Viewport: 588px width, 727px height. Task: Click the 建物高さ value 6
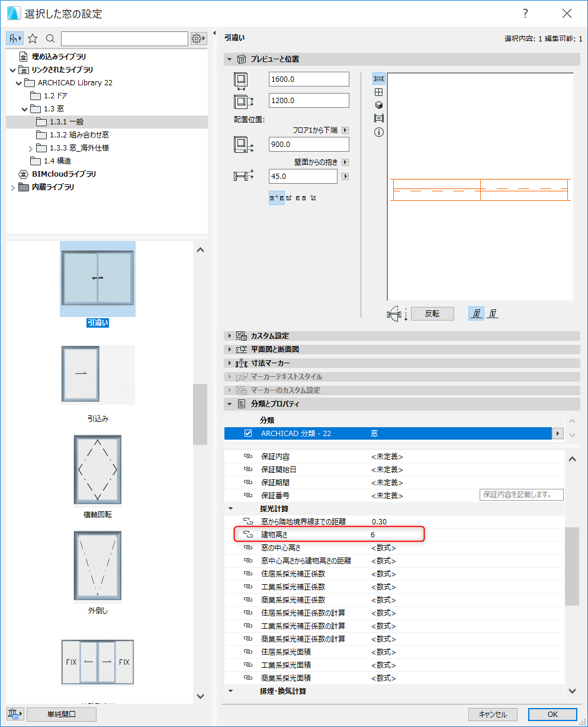[373, 535]
